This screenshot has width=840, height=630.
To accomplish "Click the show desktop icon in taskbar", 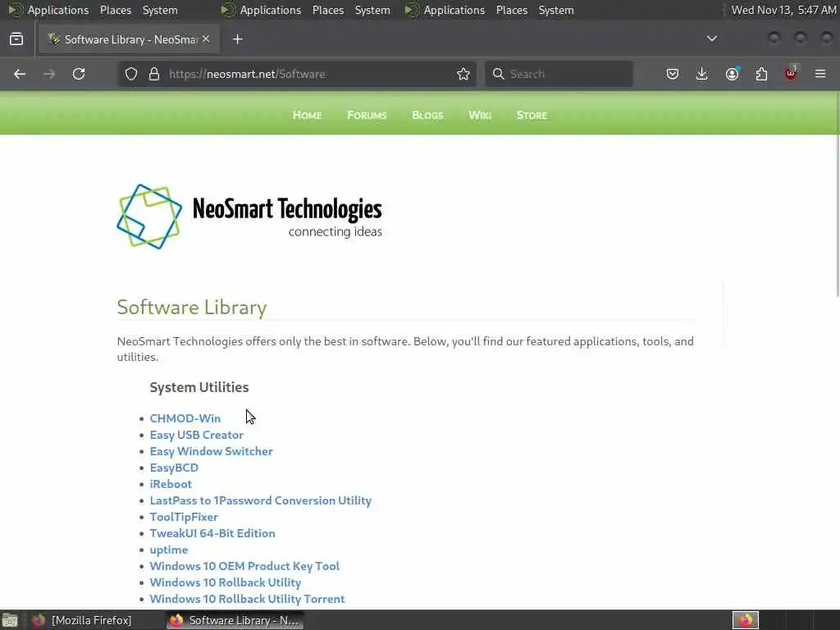I will (x=10, y=620).
